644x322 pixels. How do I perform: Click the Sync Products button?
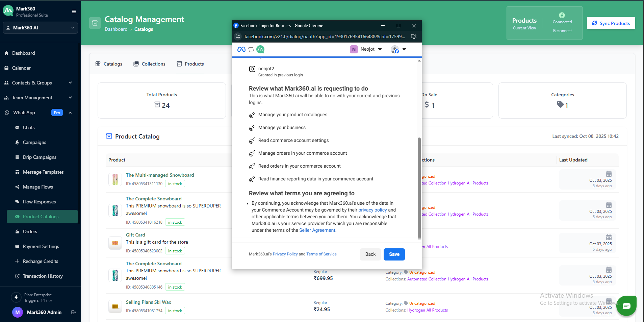611,23
